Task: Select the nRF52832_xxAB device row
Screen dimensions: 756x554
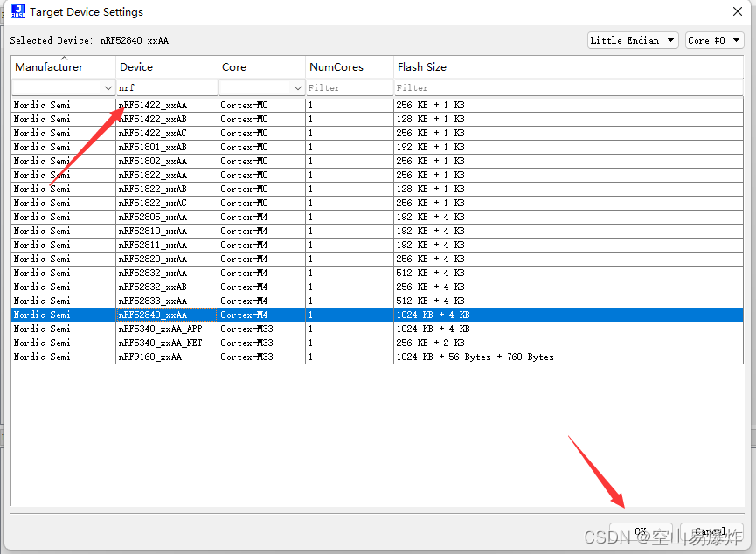Action: (377, 287)
